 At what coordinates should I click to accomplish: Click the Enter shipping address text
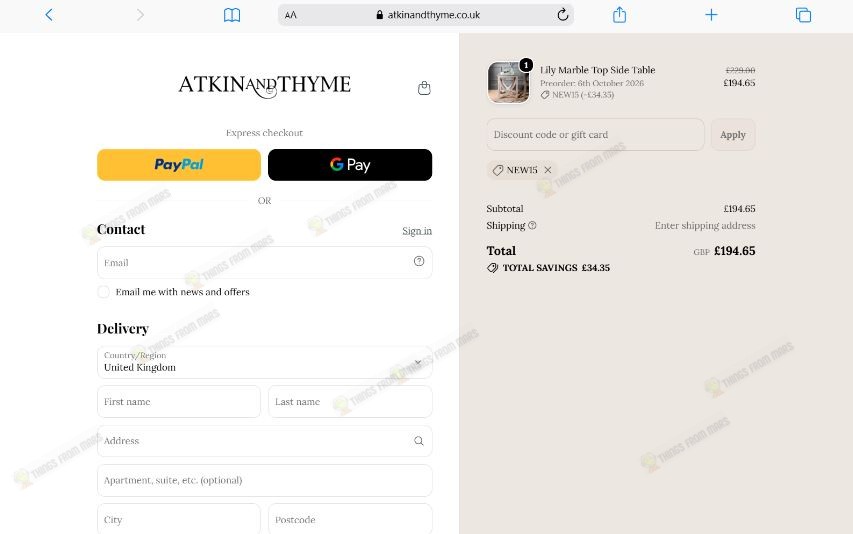pos(705,225)
